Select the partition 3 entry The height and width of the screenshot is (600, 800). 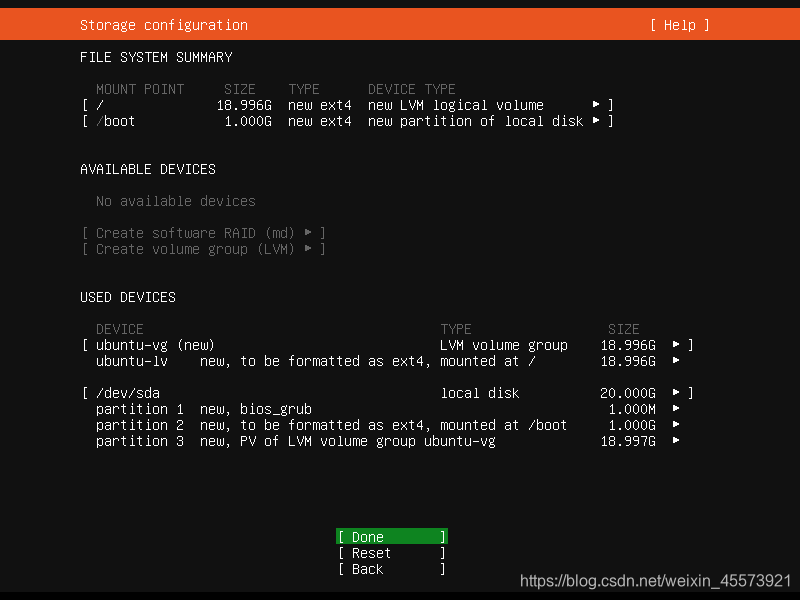pyautogui.click(x=140, y=441)
